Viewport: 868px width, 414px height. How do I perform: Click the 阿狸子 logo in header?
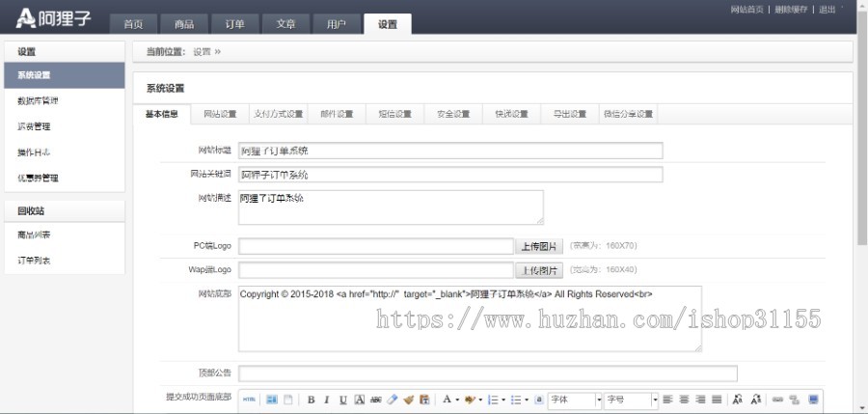click(53, 18)
